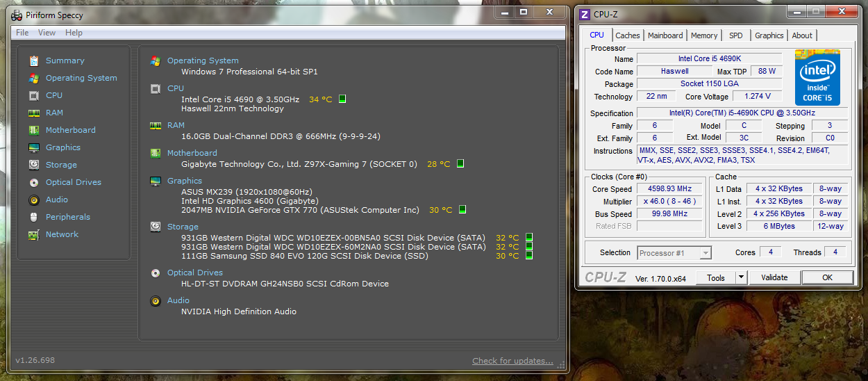Click the Core Speed value 4598.93 MHz

point(670,189)
